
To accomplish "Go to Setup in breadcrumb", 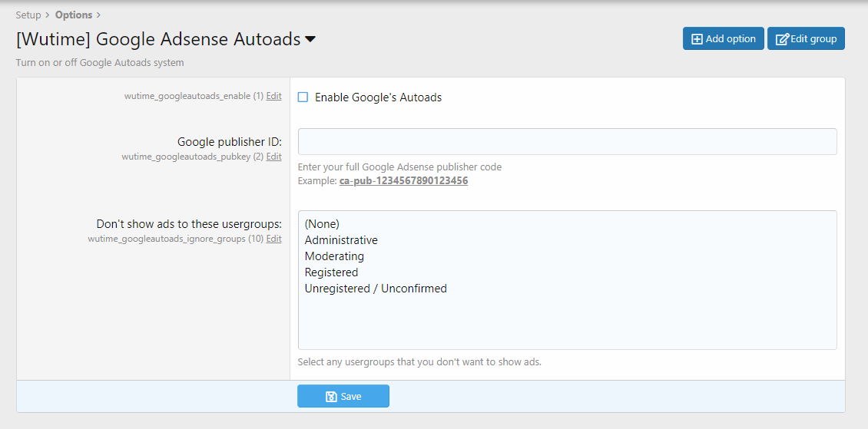I will point(28,15).
